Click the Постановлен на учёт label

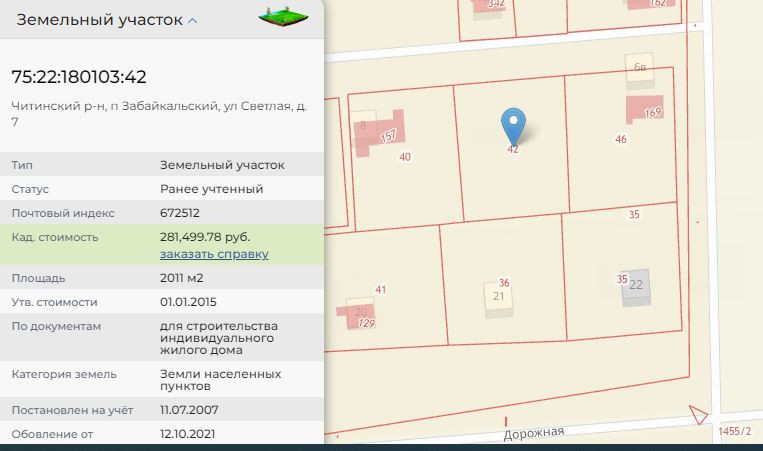72,410
